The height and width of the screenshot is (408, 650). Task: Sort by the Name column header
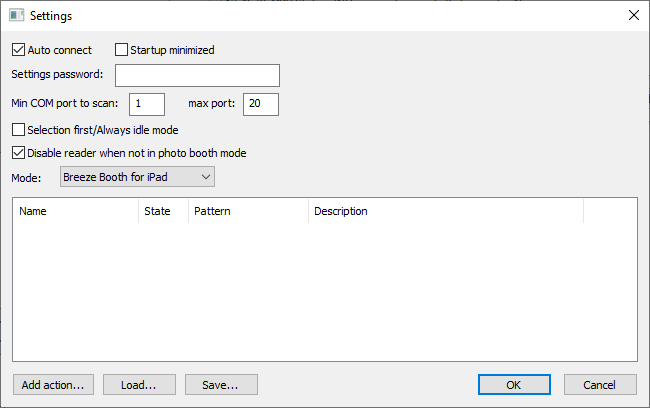point(75,211)
